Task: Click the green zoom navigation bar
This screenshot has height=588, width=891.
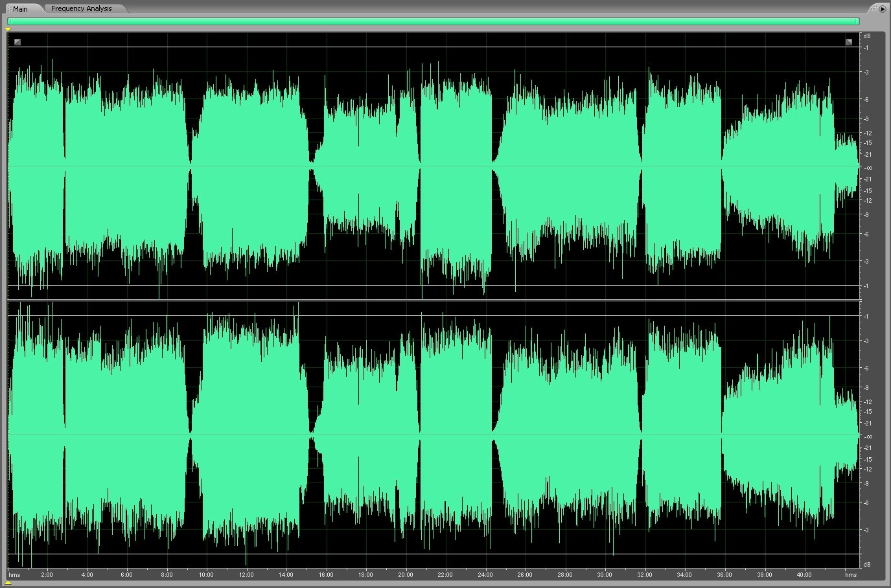Action: (x=433, y=21)
